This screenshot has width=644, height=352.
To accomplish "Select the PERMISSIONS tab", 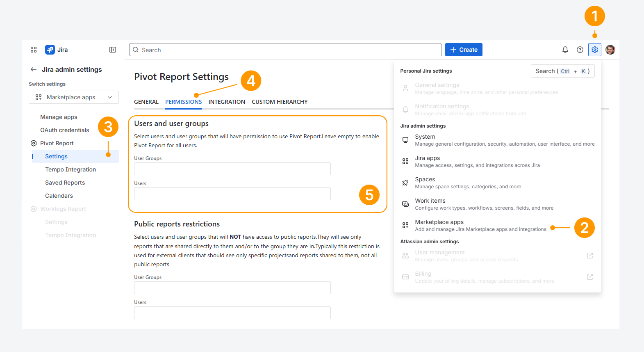I will (184, 102).
